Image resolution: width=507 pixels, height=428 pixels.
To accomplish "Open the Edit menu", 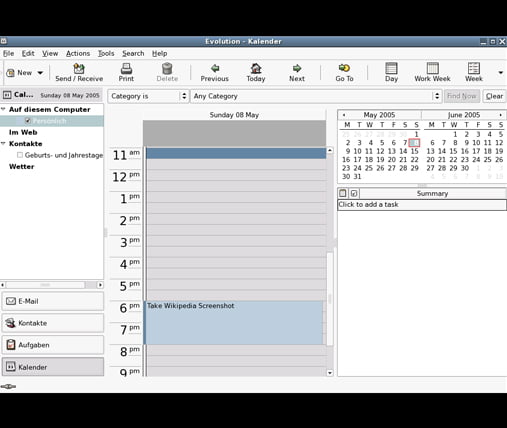I will (28, 53).
